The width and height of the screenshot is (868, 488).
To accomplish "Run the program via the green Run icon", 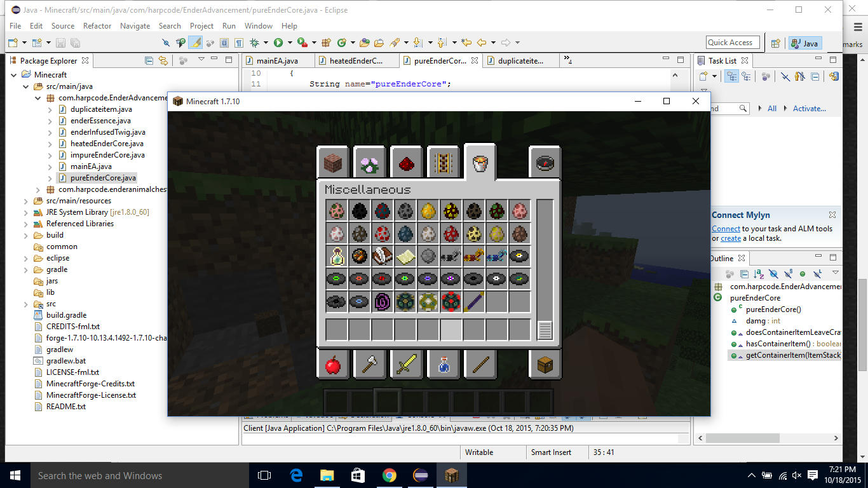I will (x=278, y=43).
